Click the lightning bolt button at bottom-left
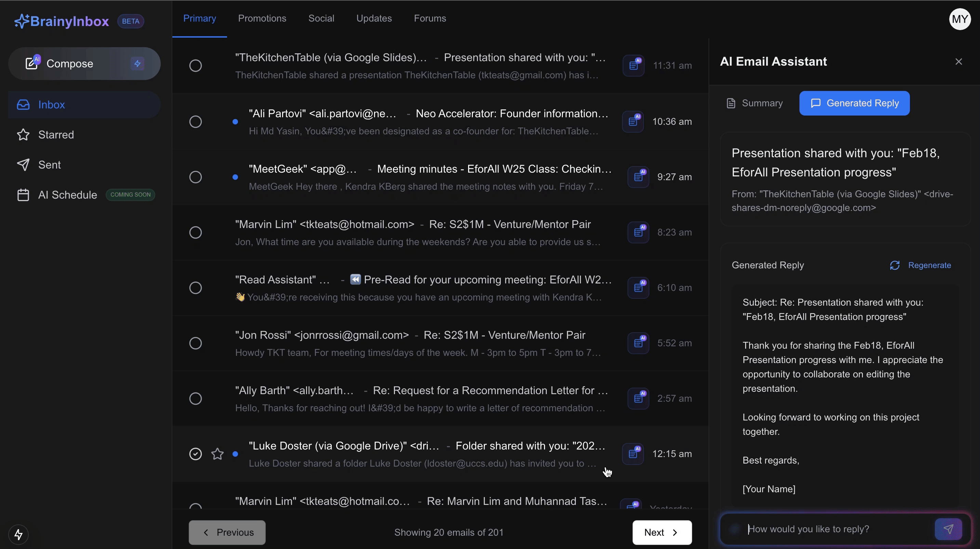The image size is (980, 549). tap(18, 534)
